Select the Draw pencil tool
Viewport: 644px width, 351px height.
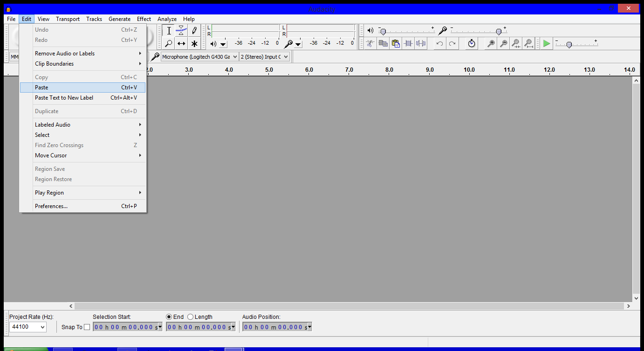pyautogui.click(x=194, y=31)
